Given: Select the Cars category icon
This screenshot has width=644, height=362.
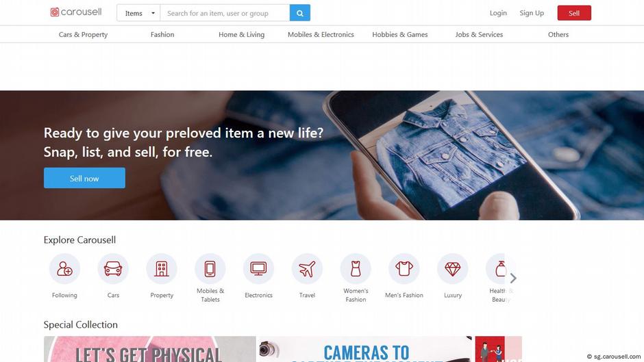Looking at the screenshot, I should click(x=113, y=269).
